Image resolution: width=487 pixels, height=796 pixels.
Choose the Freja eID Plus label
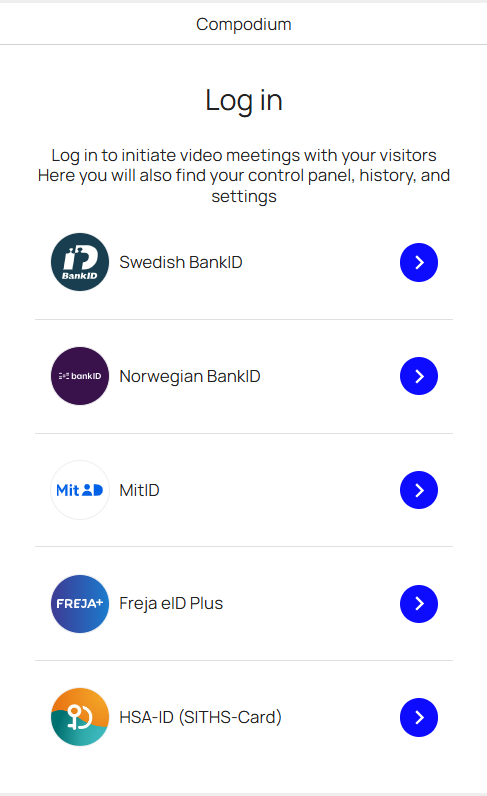pyautogui.click(x=171, y=604)
